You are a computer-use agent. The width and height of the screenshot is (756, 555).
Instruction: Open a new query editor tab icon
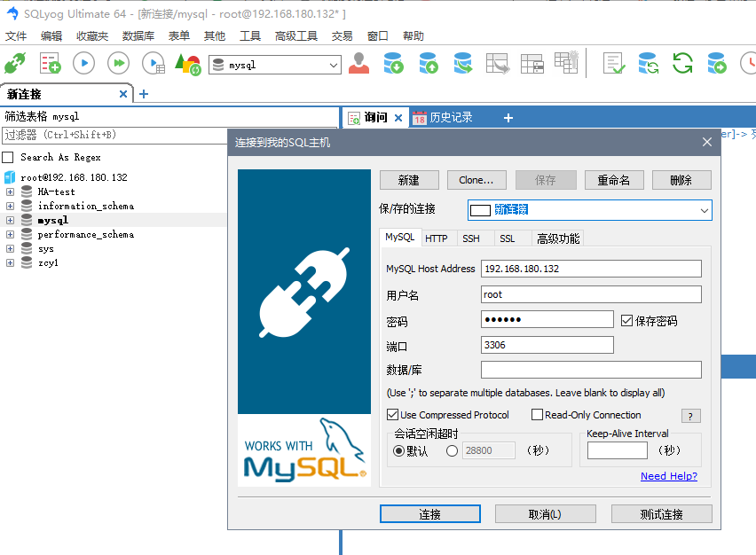pos(49,63)
